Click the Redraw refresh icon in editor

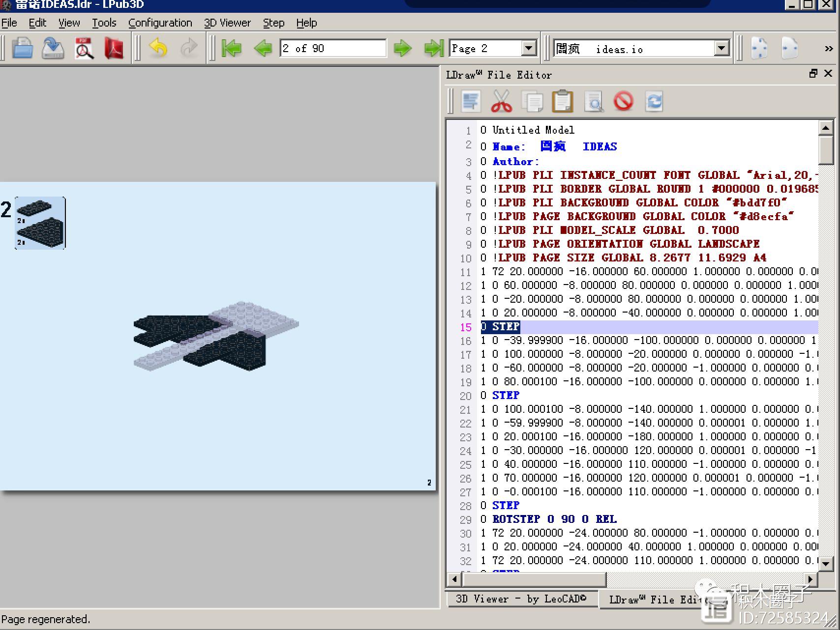point(654,101)
